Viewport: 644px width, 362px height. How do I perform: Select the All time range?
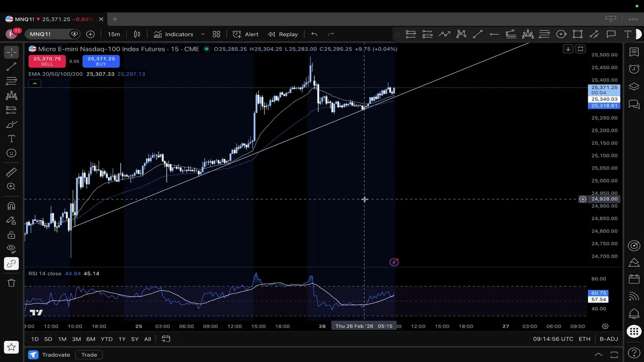pyautogui.click(x=147, y=339)
